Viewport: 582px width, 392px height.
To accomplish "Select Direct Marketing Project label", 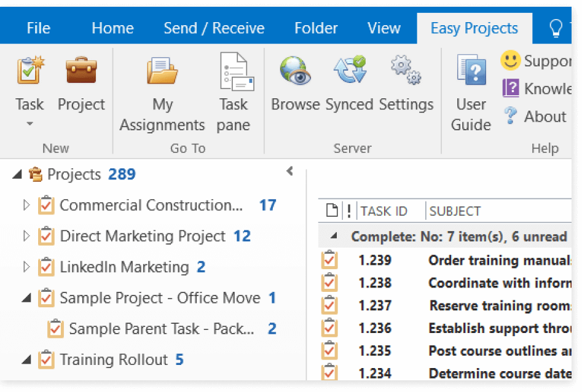I will (x=143, y=236).
